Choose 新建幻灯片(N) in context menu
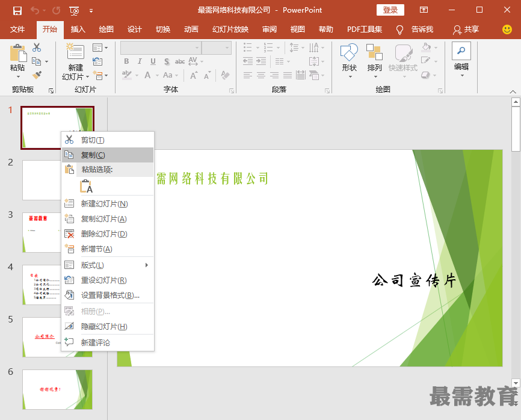The width and height of the screenshot is (521, 420). pyautogui.click(x=108, y=204)
